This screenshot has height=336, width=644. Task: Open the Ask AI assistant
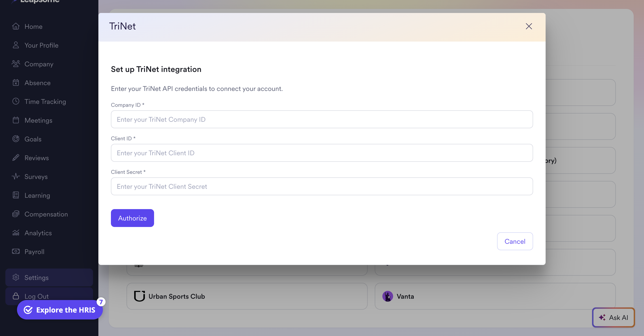point(613,317)
